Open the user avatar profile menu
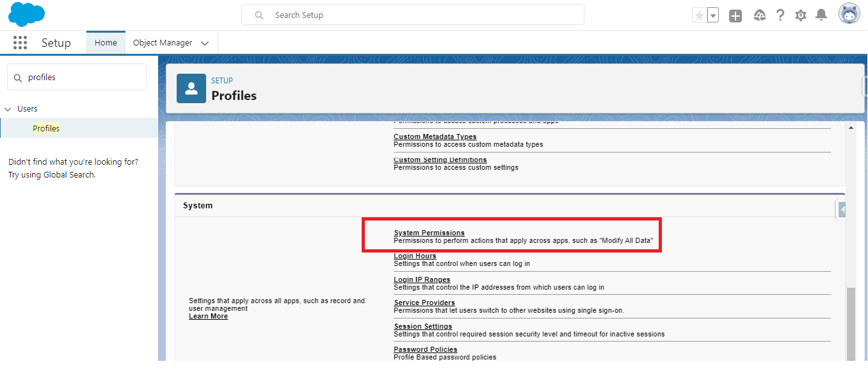Screen dimensions: 868x373 tap(849, 13)
